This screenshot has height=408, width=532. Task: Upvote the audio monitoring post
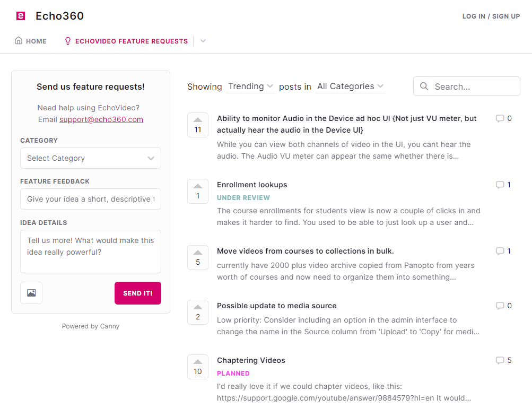pos(198,125)
